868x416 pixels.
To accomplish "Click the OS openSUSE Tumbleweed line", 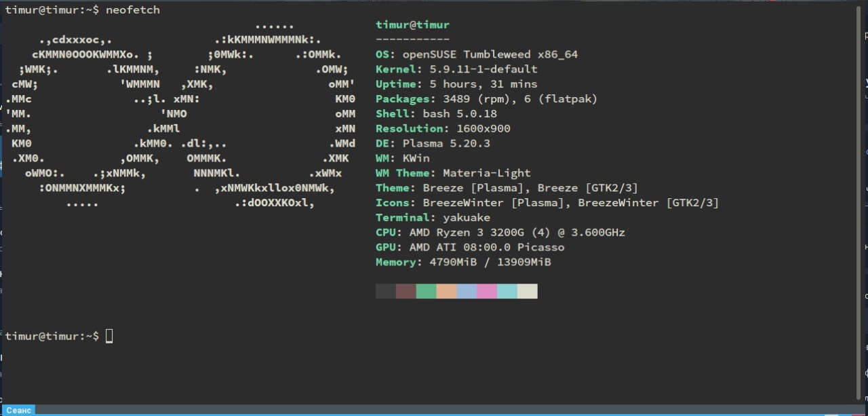I will [477, 54].
